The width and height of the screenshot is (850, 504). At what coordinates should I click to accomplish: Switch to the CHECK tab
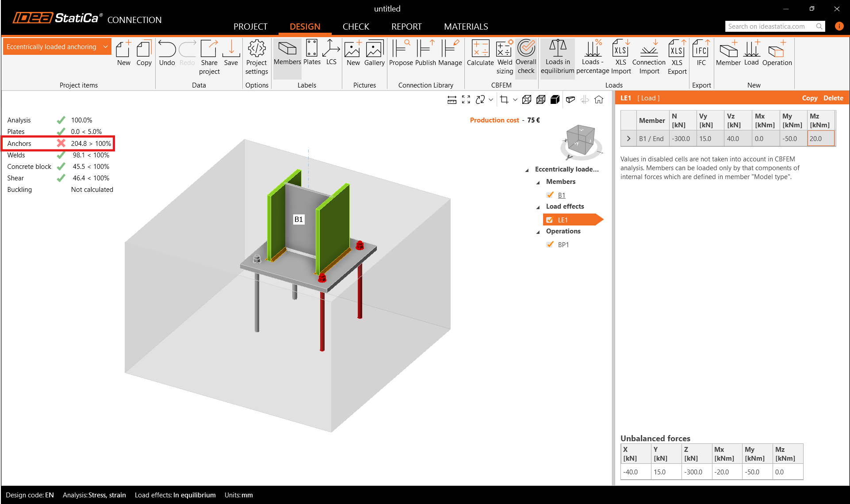(x=356, y=27)
